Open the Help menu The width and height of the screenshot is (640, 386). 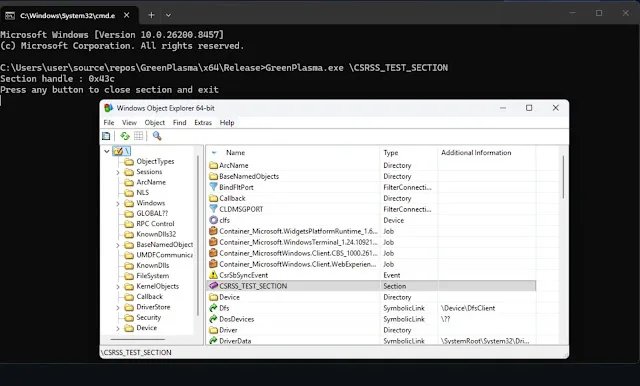point(227,122)
